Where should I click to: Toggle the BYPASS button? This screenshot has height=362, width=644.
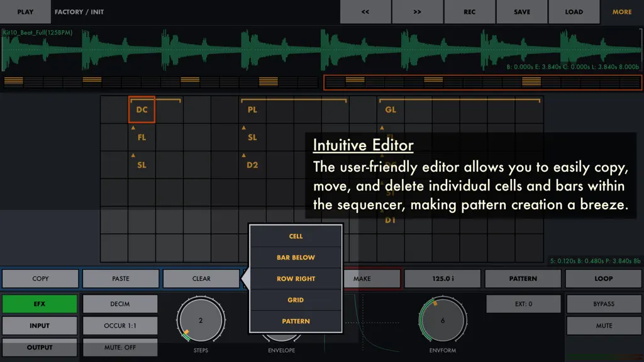(604, 304)
